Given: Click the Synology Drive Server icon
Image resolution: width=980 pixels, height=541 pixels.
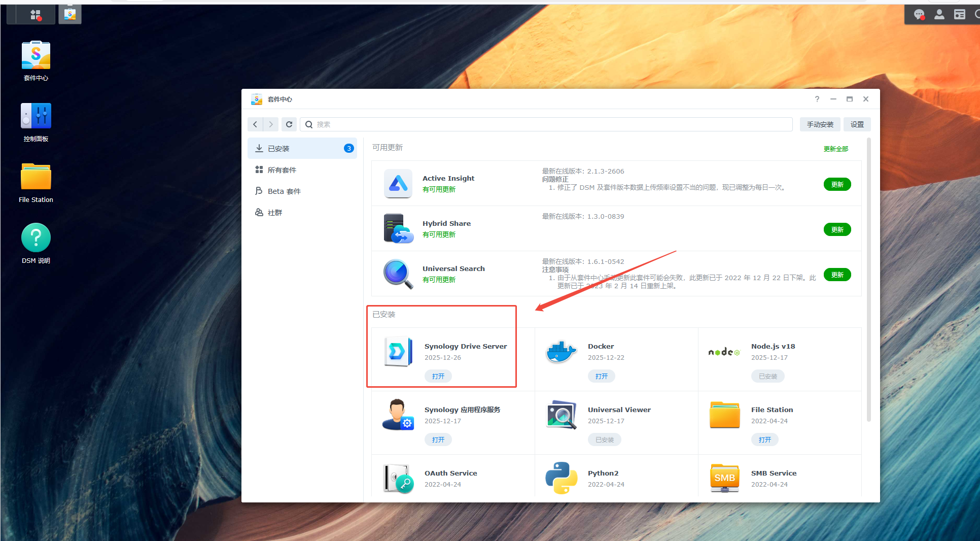Looking at the screenshot, I should (x=398, y=352).
